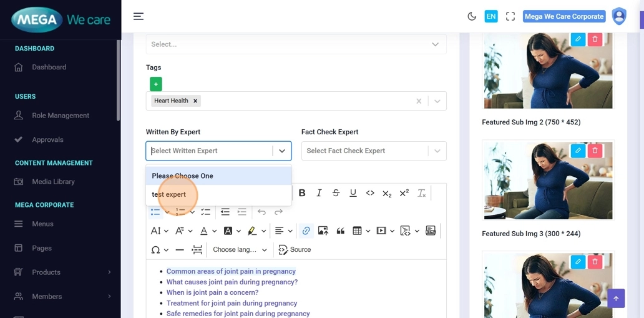The width and height of the screenshot is (644, 318).
Task: Open Media Library in the sidebar
Action: [53, 182]
